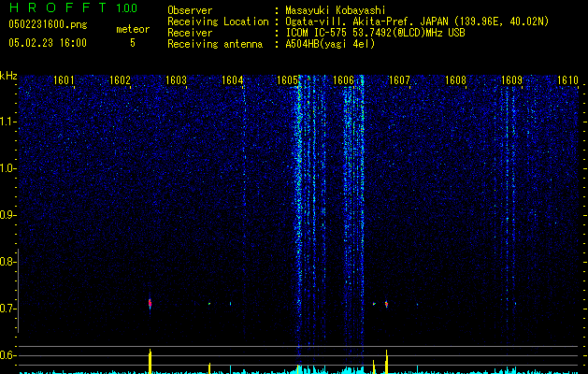588x374 pixels.
Task: Click the 0.7 kHz frequency axis label
Action: point(8,309)
